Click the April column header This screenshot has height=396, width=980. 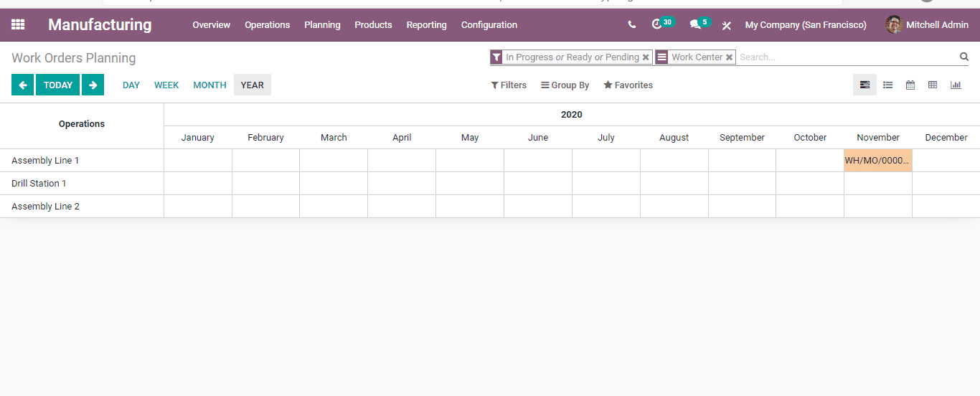(x=402, y=138)
